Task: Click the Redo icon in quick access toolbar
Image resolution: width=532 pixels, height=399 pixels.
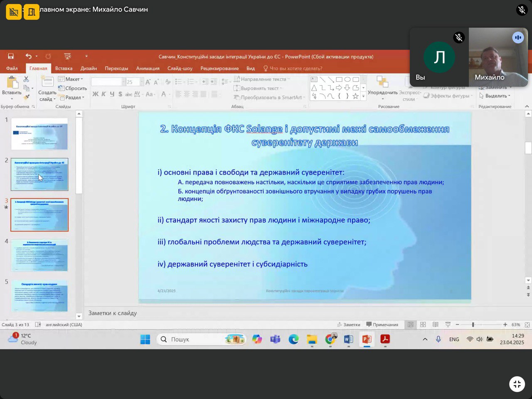Action: coord(48,56)
